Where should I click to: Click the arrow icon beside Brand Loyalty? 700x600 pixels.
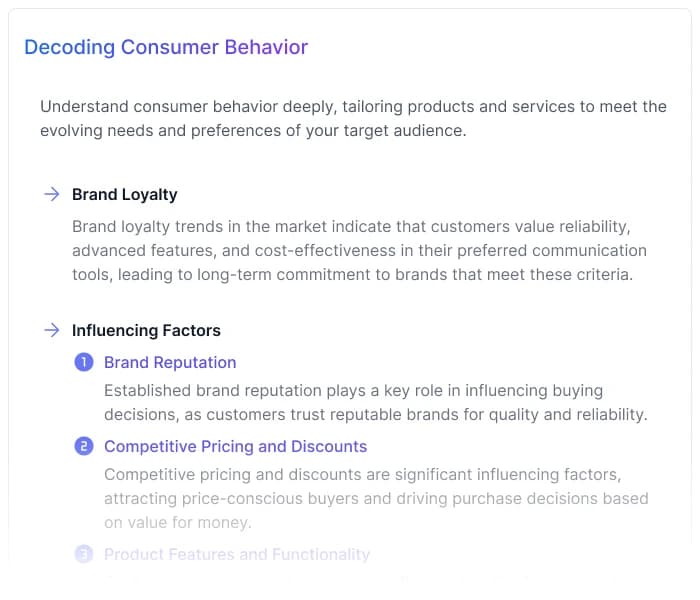[51, 194]
